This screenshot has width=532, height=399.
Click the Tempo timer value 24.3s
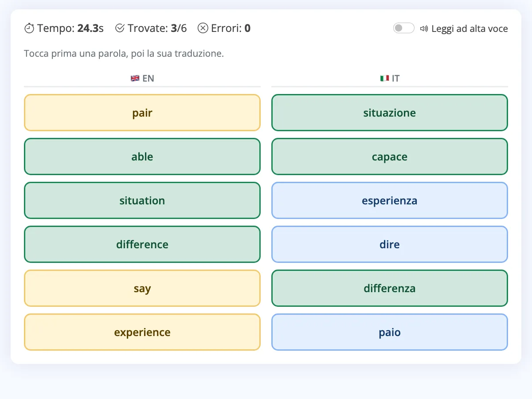tap(90, 28)
